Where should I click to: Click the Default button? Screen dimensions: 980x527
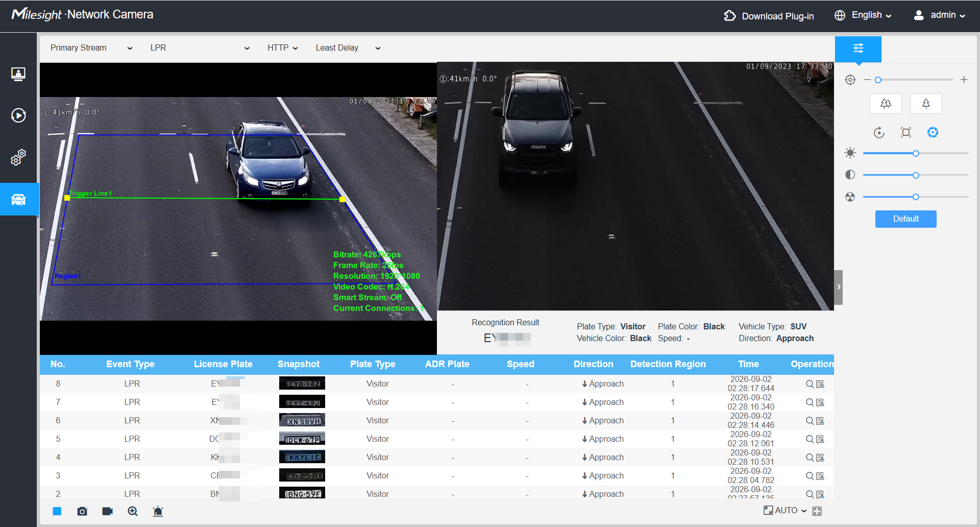coord(905,219)
